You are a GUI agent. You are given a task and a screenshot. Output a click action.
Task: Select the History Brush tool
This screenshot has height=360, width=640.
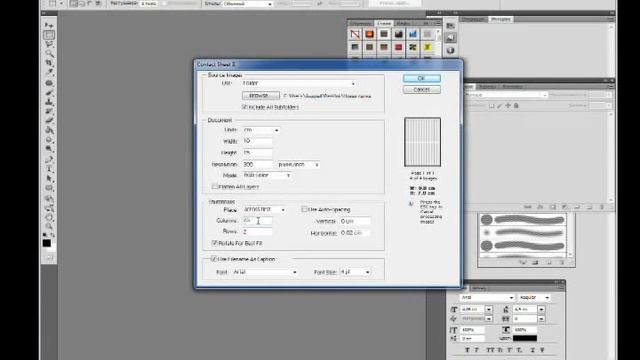[49, 111]
